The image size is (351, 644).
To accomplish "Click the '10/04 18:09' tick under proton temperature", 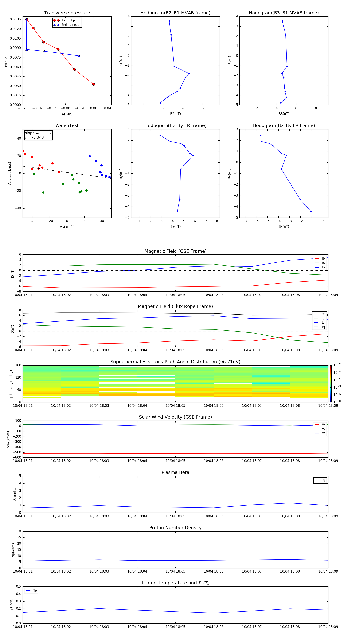I will [x=328, y=627].
